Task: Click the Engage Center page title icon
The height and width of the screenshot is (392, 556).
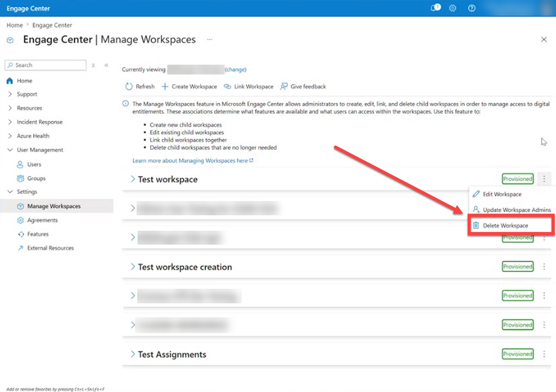Action: 10,40
